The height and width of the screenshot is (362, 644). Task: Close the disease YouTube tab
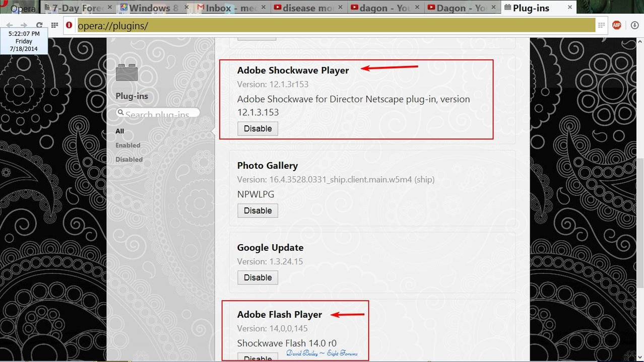(x=341, y=8)
